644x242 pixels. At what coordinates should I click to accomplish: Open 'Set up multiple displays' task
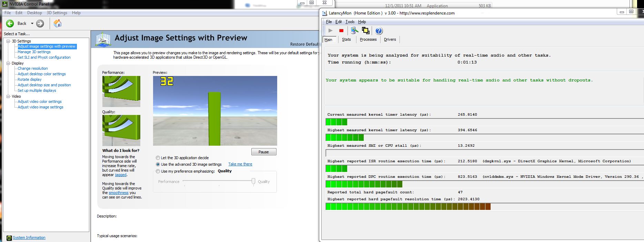[37, 90]
